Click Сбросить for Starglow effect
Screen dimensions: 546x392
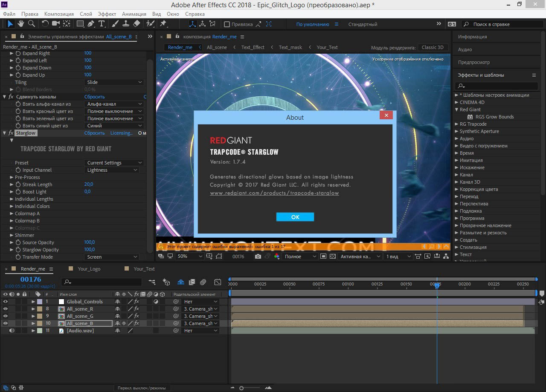94,133
